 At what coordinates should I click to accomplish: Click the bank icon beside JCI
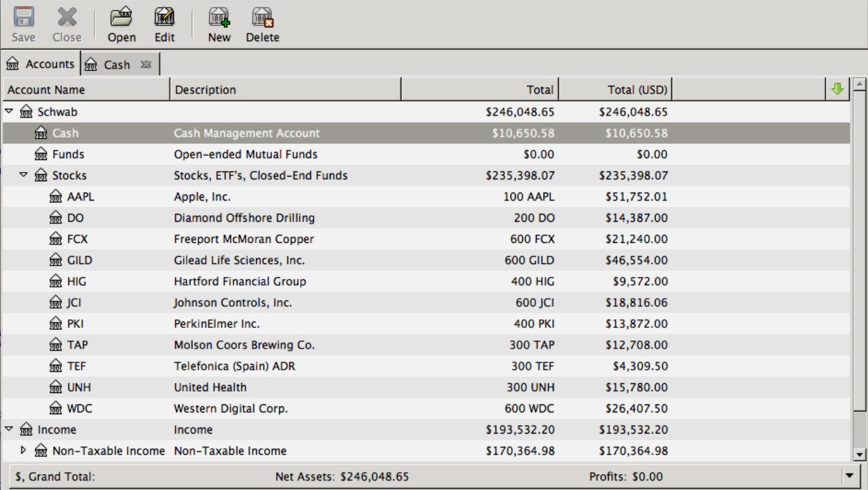click(56, 303)
